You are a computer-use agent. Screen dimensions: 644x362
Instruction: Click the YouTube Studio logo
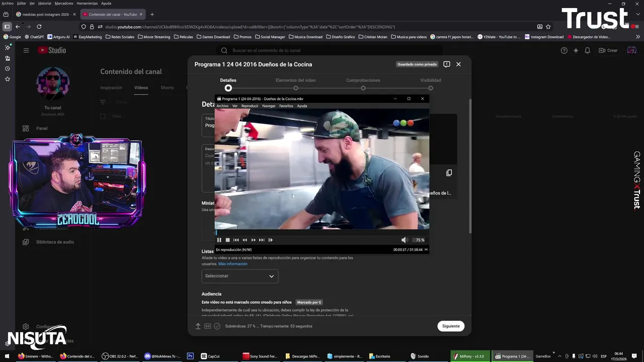51,50
